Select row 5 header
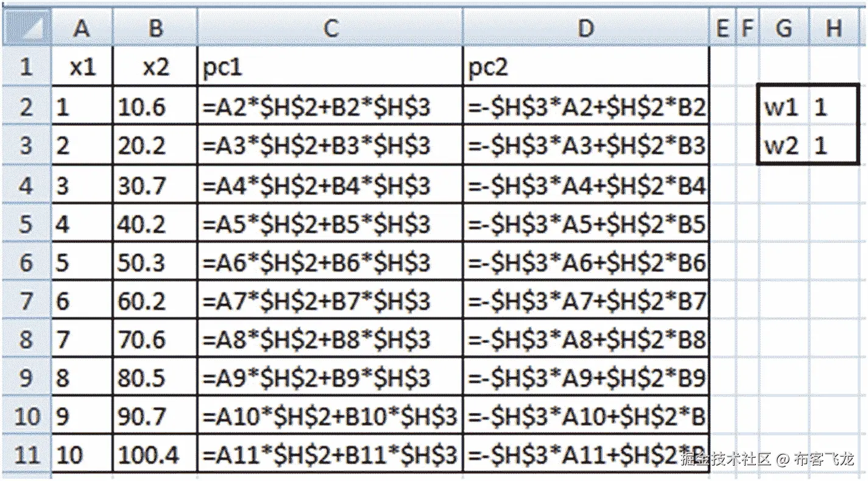This screenshot has height=481, width=868. coord(27,223)
